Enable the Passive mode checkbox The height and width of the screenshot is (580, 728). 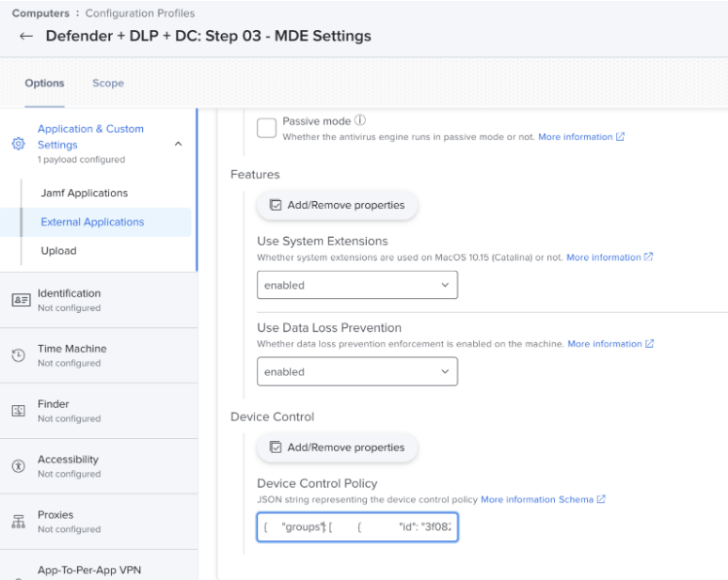(x=266, y=128)
